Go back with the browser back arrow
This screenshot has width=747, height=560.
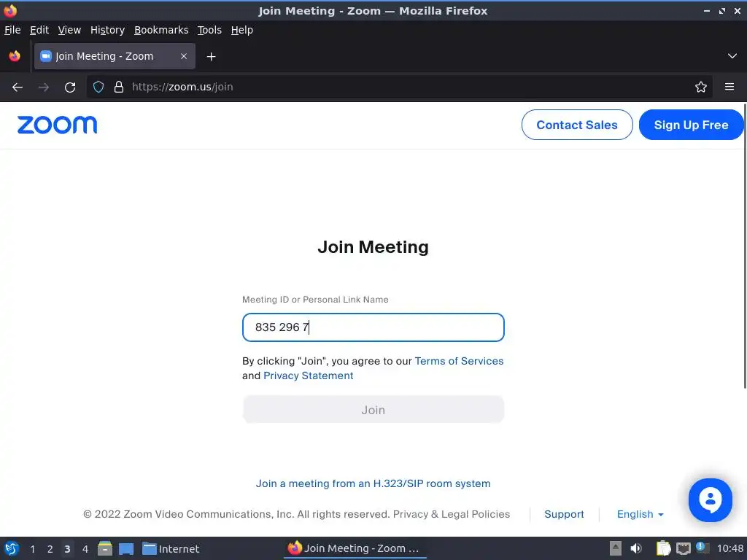tap(18, 87)
